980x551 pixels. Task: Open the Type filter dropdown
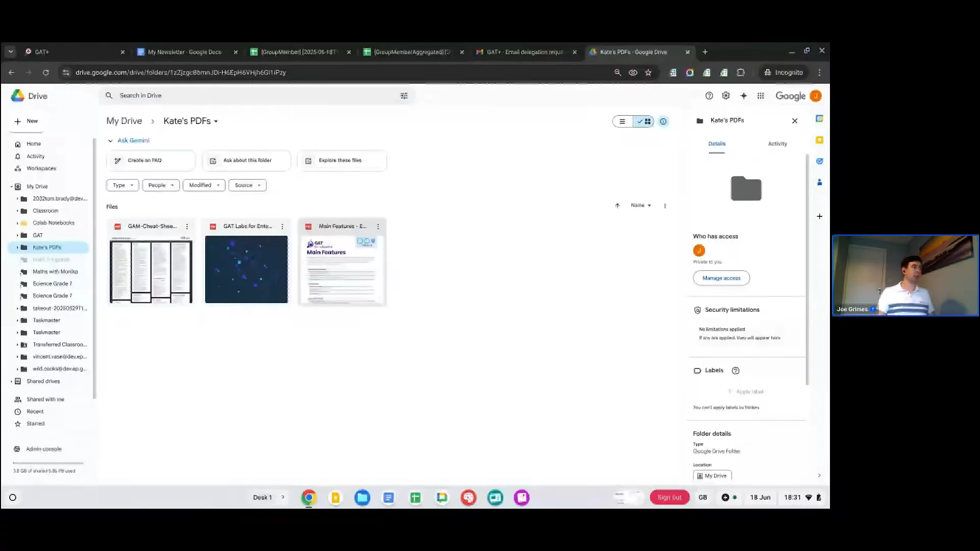[122, 185]
